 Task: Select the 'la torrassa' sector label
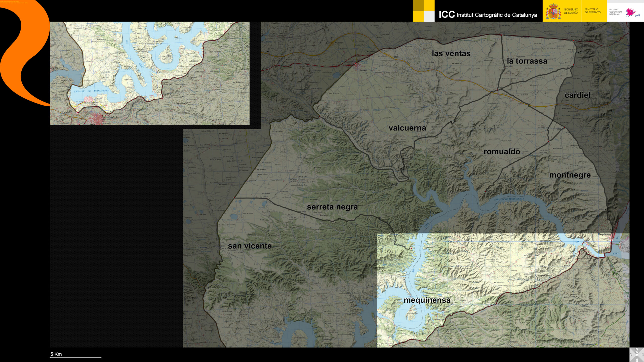coord(527,61)
